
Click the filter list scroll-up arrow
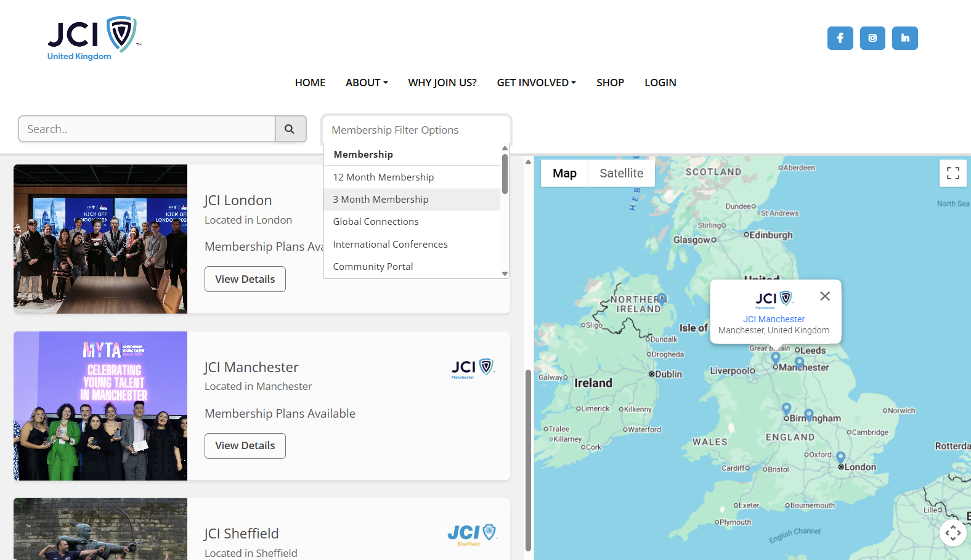click(505, 148)
